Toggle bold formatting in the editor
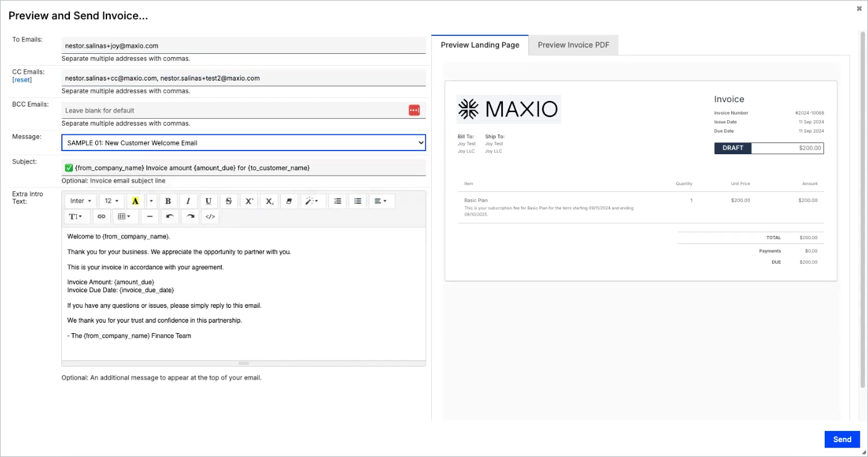This screenshot has width=868, height=457. (168, 201)
